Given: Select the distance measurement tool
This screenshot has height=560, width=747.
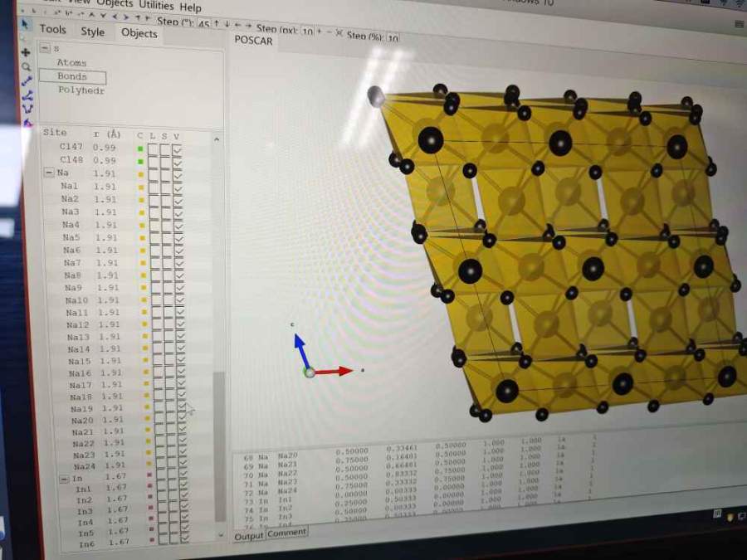Looking at the screenshot, I should pyautogui.click(x=27, y=81).
